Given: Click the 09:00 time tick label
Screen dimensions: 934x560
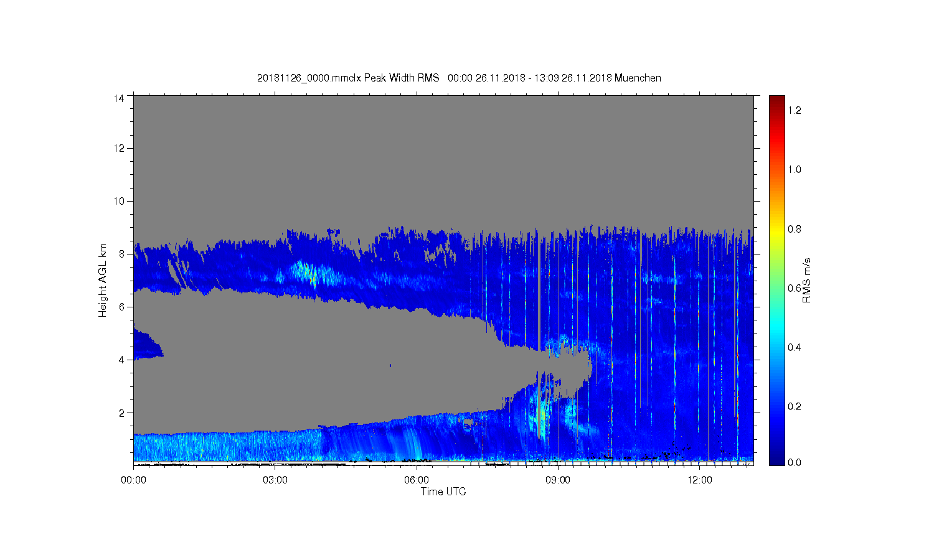Looking at the screenshot, I should coord(558,480).
